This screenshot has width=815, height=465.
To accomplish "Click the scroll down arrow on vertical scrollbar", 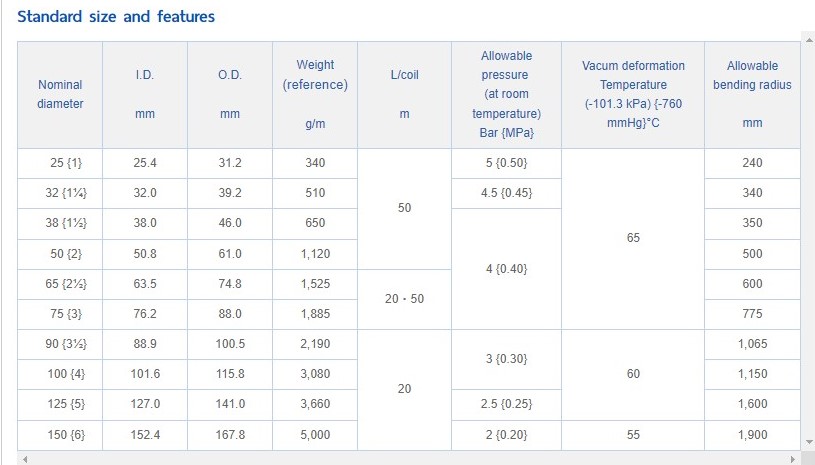I will [x=808, y=442].
